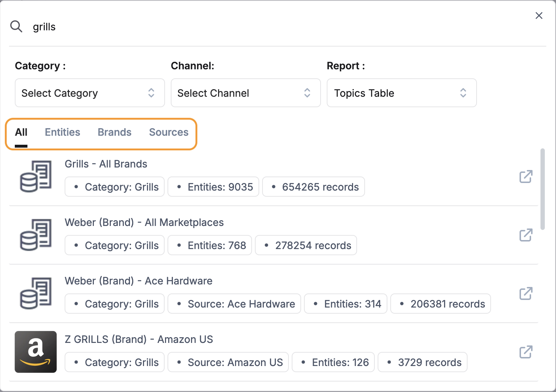Close the search dialog with X
The height and width of the screenshot is (392, 556).
pos(539,16)
